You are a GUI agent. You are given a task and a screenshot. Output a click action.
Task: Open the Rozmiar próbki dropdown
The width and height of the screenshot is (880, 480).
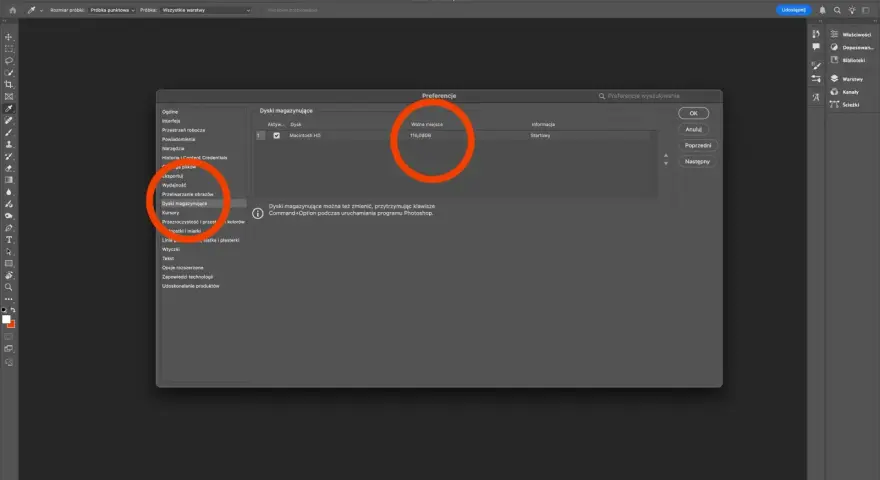click(112, 10)
